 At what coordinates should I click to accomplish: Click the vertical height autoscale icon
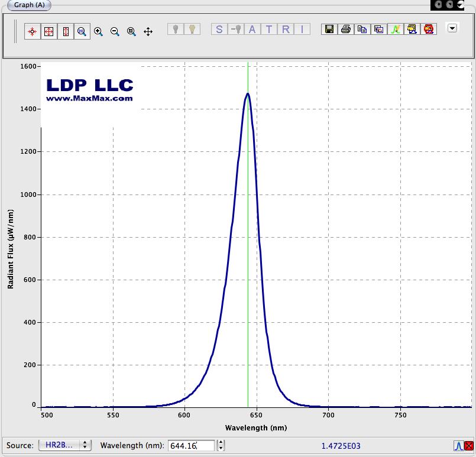pos(66,31)
